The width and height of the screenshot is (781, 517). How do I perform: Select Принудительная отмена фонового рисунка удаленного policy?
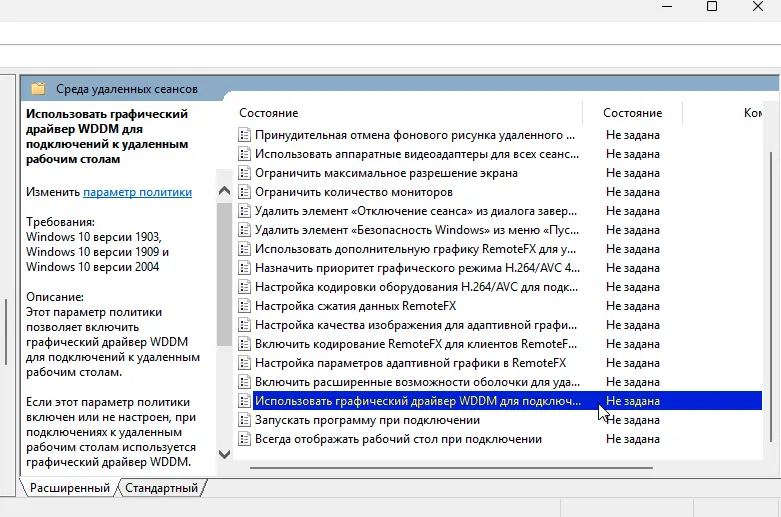point(415,135)
